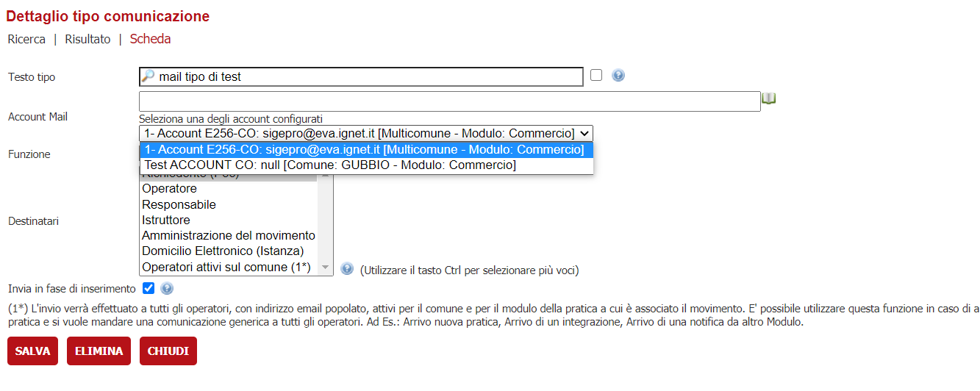Click the help icon beside Testo tipo checkbox
Image resolution: width=980 pixels, height=391 pixels.
coord(618,75)
